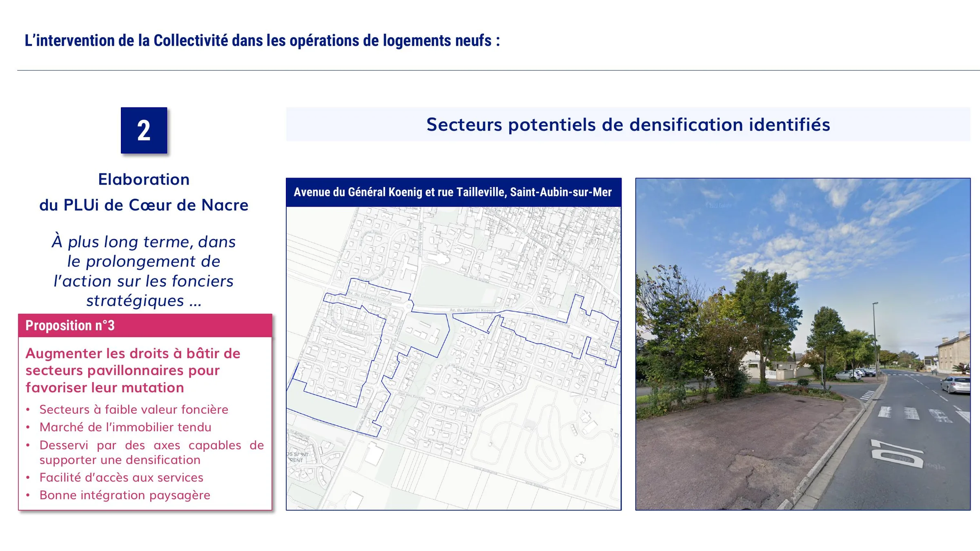Click the italic 'À plus long terme, dans' line
Viewport: 980px width, 551px height.
pos(144,242)
